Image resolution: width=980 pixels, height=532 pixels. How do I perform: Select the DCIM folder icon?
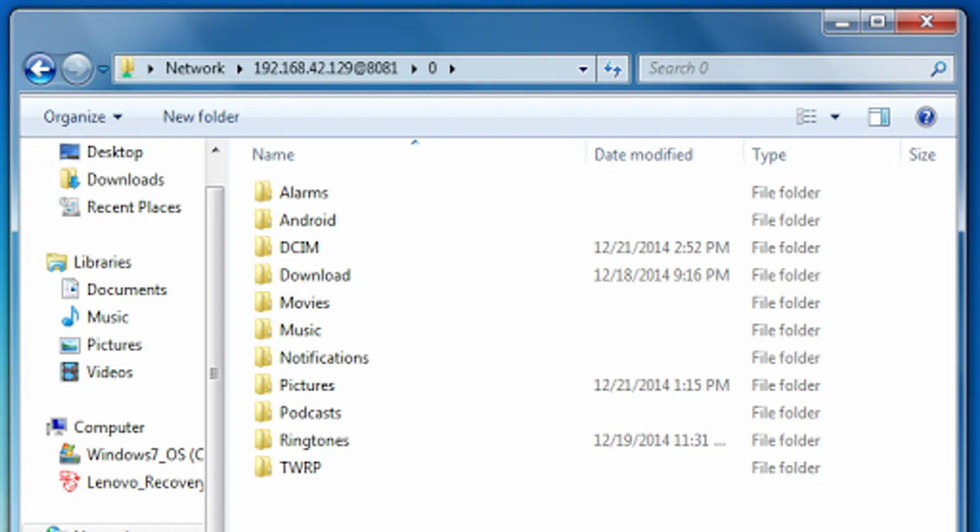tap(263, 247)
